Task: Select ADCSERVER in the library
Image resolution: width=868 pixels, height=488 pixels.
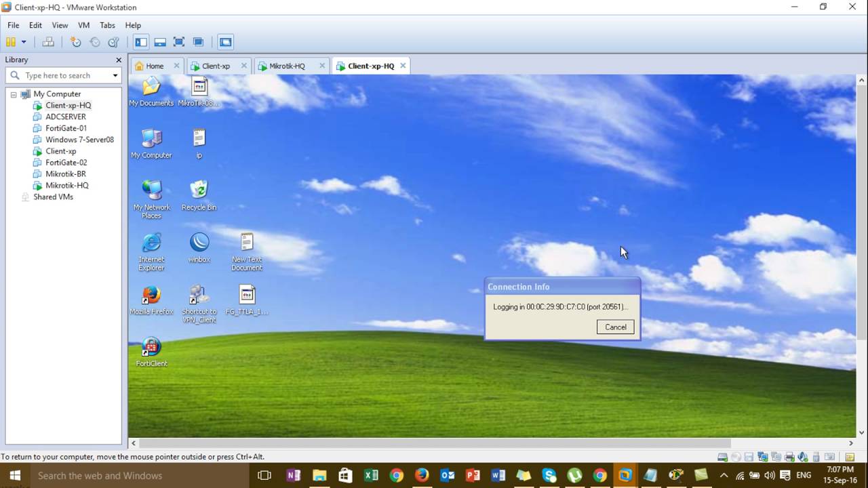Action: coord(65,117)
